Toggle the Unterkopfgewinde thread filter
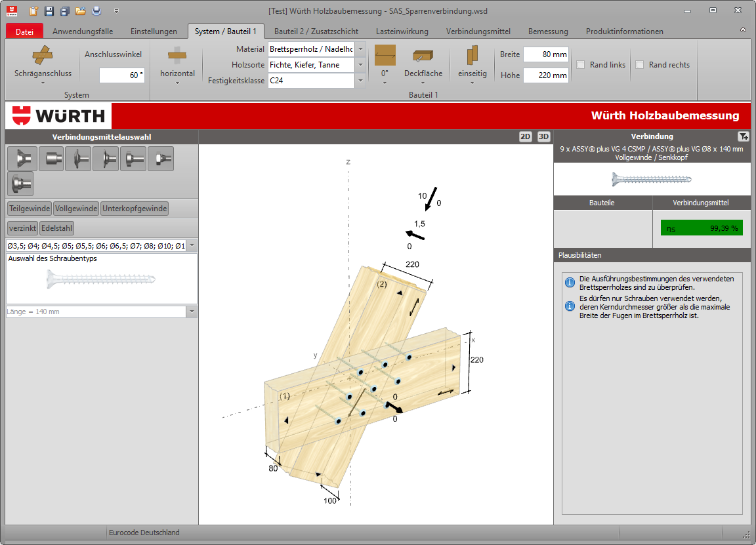Image resolution: width=756 pixels, height=545 pixels. click(x=135, y=209)
